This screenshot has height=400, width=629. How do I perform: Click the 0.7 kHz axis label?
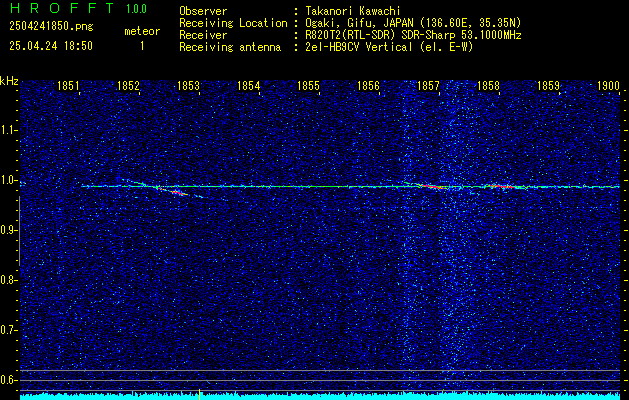point(8,330)
